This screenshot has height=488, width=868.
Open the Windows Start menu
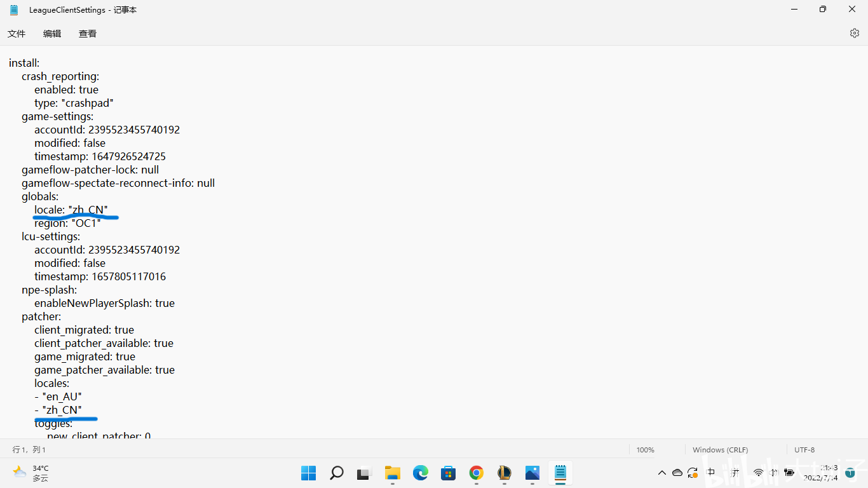(308, 473)
